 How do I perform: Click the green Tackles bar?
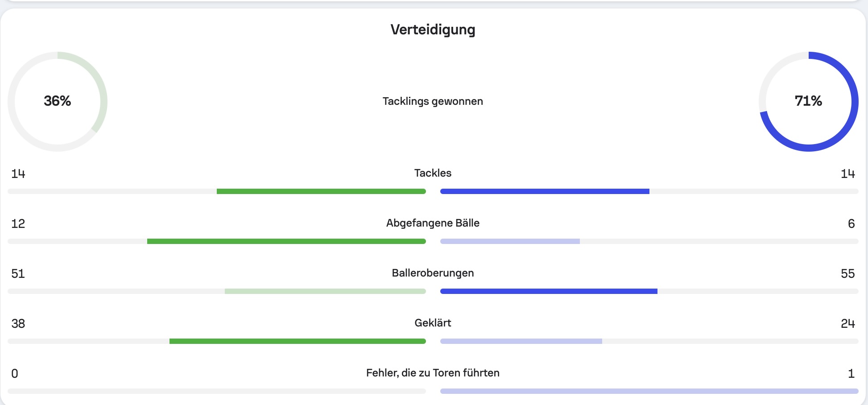[321, 191]
